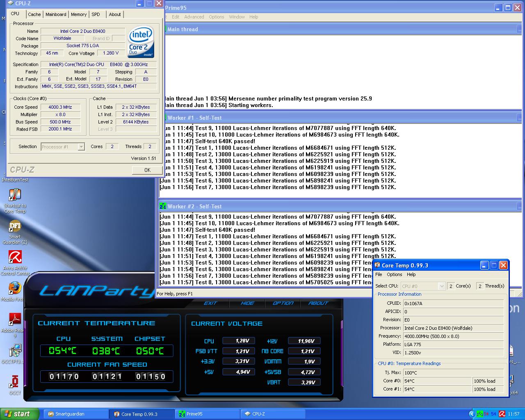Click the Avira tray icon
The width and height of the screenshot is (525, 420).
tap(502, 414)
